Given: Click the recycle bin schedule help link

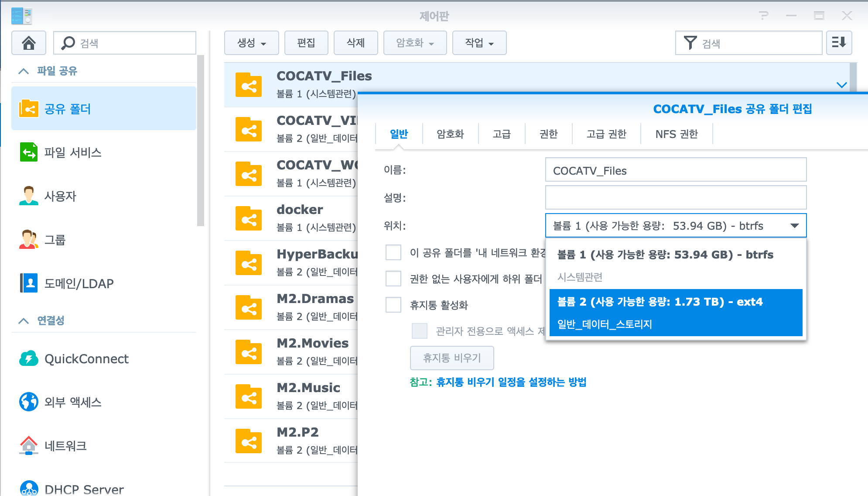Looking at the screenshot, I should tap(511, 382).
